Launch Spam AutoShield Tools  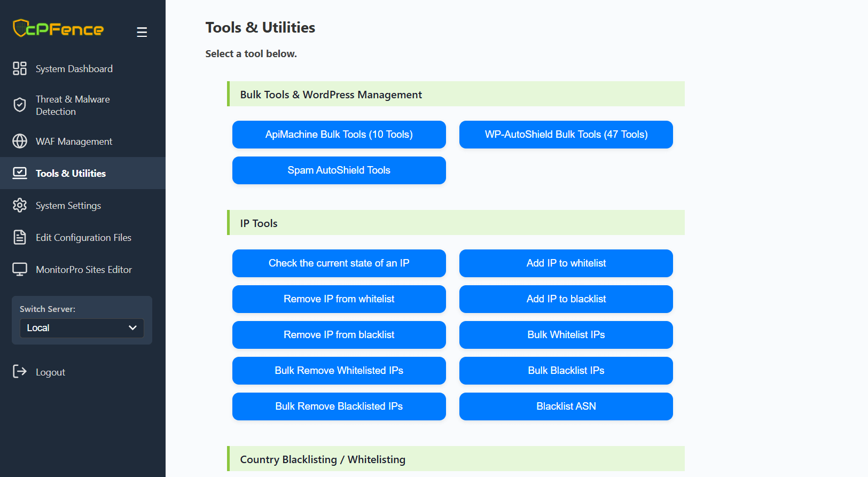pyautogui.click(x=339, y=170)
